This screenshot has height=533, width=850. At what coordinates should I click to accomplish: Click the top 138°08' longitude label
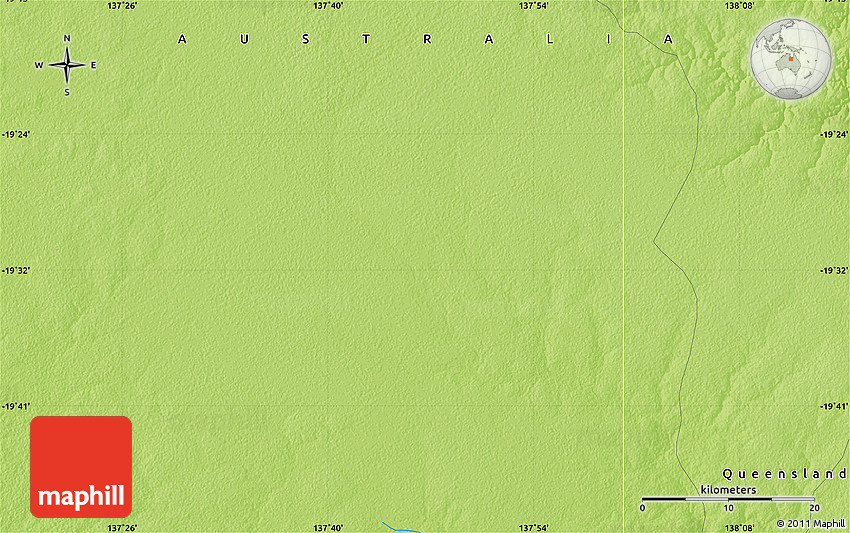(x=739, y=5)
